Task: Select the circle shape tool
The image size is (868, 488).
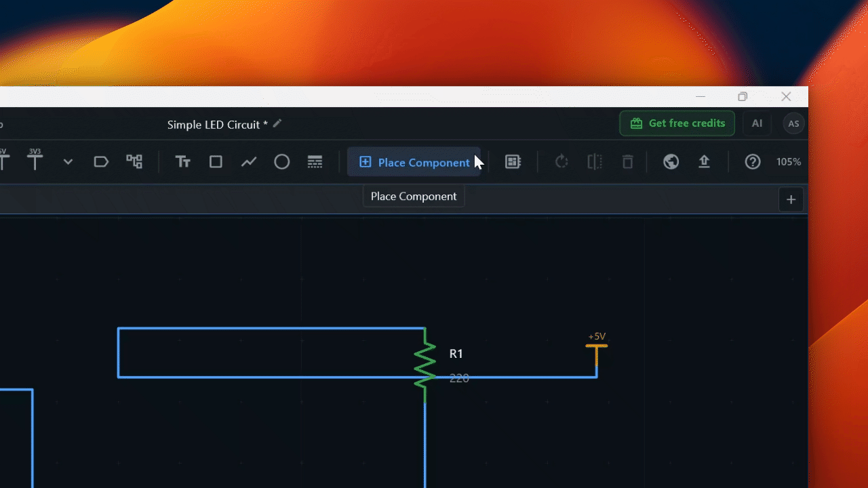Action: [282, 162]
